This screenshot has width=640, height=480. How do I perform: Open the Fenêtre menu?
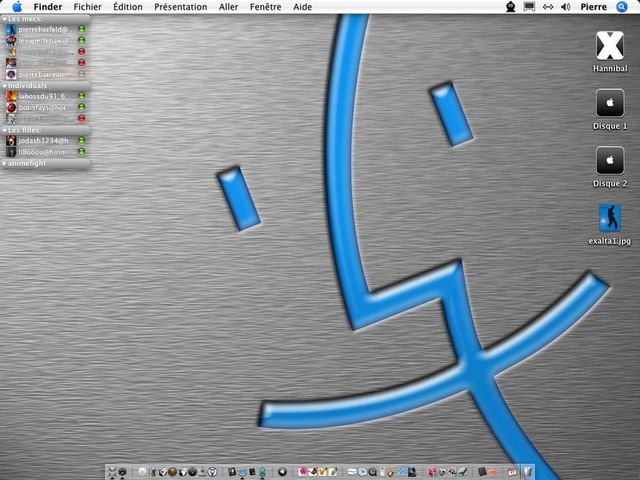click(x=265, y=7)
